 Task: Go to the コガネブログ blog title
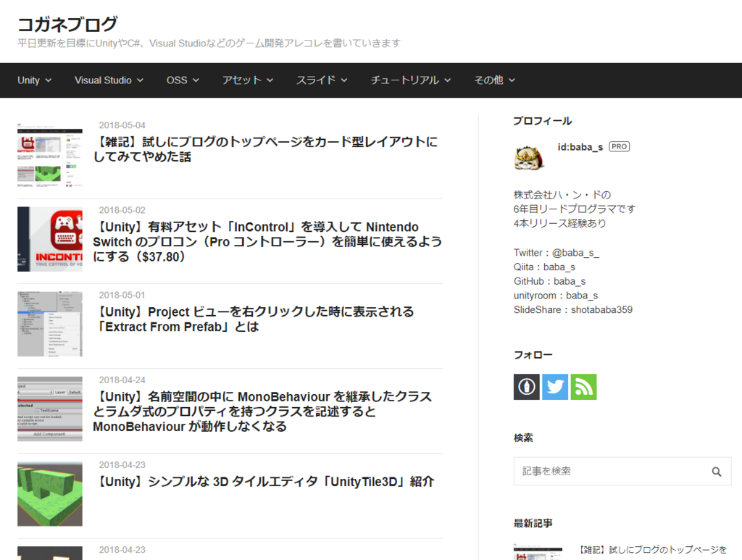tap(67, 24)
